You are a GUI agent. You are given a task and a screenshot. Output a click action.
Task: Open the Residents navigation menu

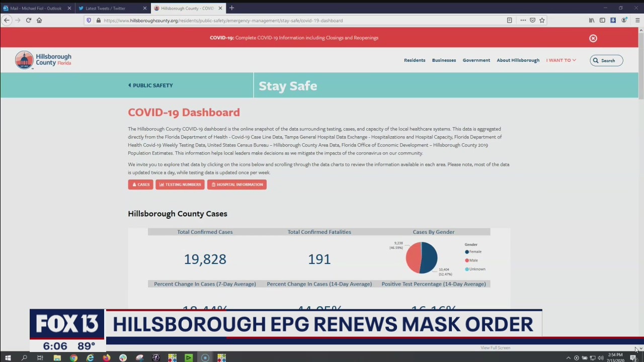(x=414, y=60)
